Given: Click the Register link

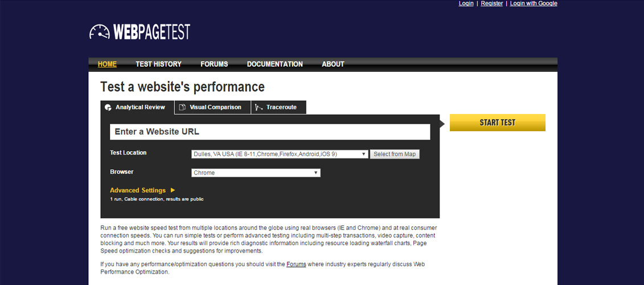Looking at the screenshot, I should pyautogui.click(x=492, y=3).
